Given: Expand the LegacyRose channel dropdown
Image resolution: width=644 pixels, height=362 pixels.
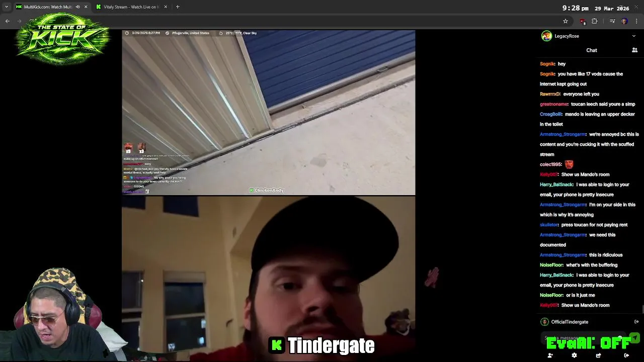Looking at the screenshot, I should [633, 36].
